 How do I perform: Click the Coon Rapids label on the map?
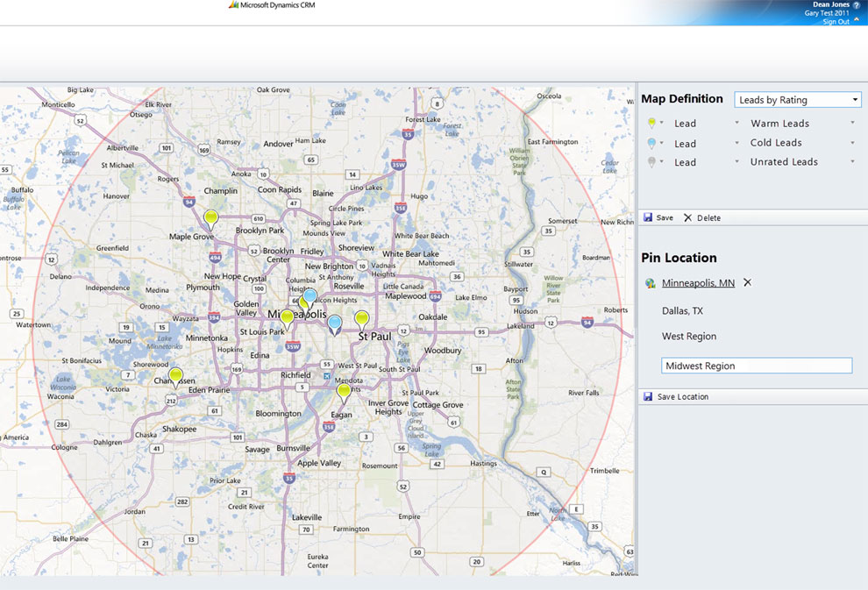pyautogui.click(x=280, y=189)
